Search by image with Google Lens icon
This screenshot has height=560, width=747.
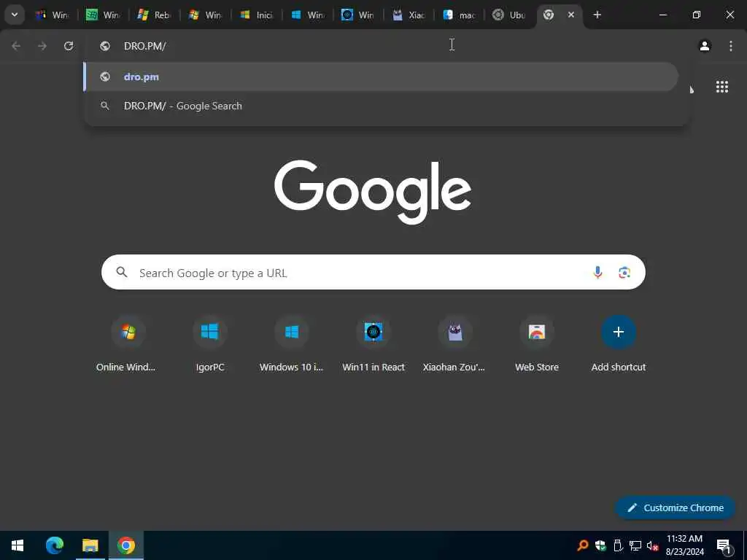pyautogui.click(x=624, y=273)
